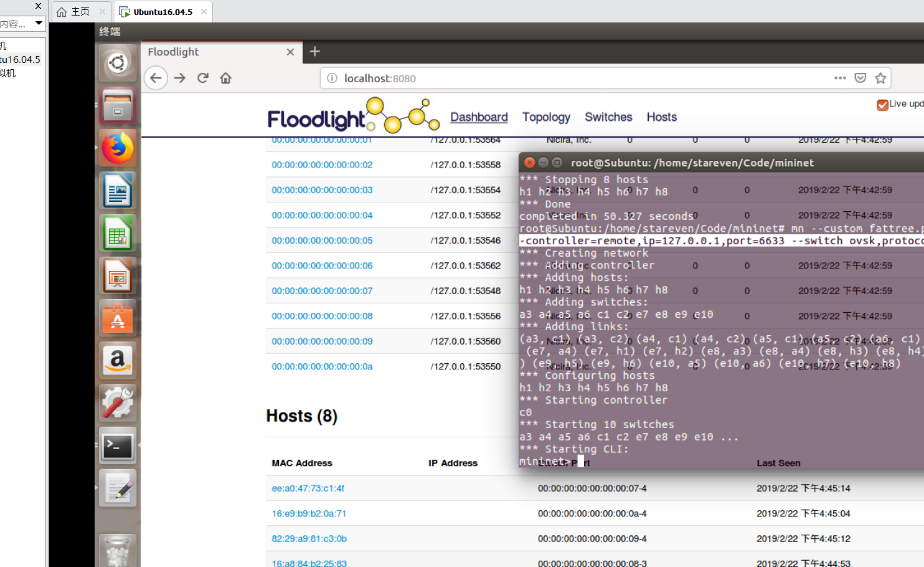Open Ubuntu Software center dock icon
924x567 pixels.
[x=117, y=318]
